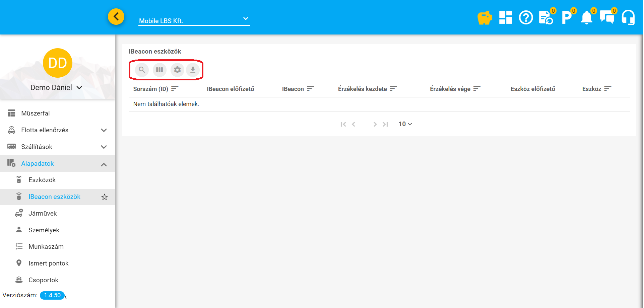Click the yellow back arrow button
The width and height of the screenshot is (644, 308).
click(x=116, y=16)
